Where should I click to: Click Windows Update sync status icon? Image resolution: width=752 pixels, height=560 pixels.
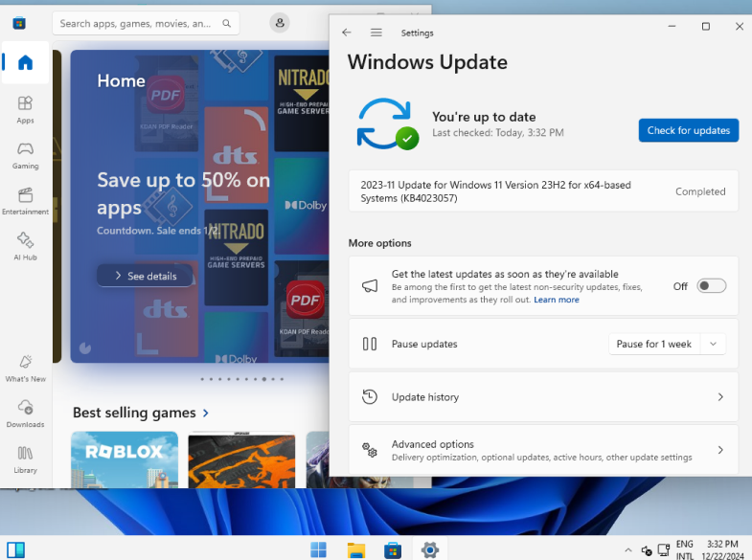[387, 124]
